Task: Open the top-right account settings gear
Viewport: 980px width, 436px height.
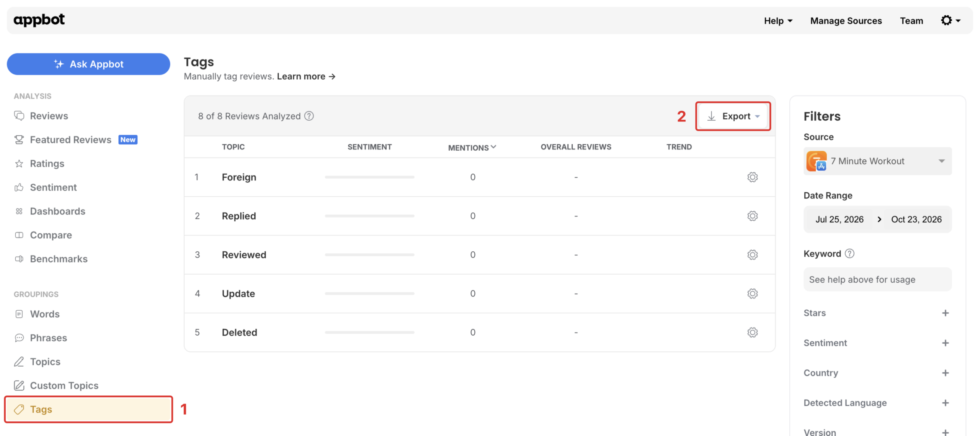Action: (950, 20)
